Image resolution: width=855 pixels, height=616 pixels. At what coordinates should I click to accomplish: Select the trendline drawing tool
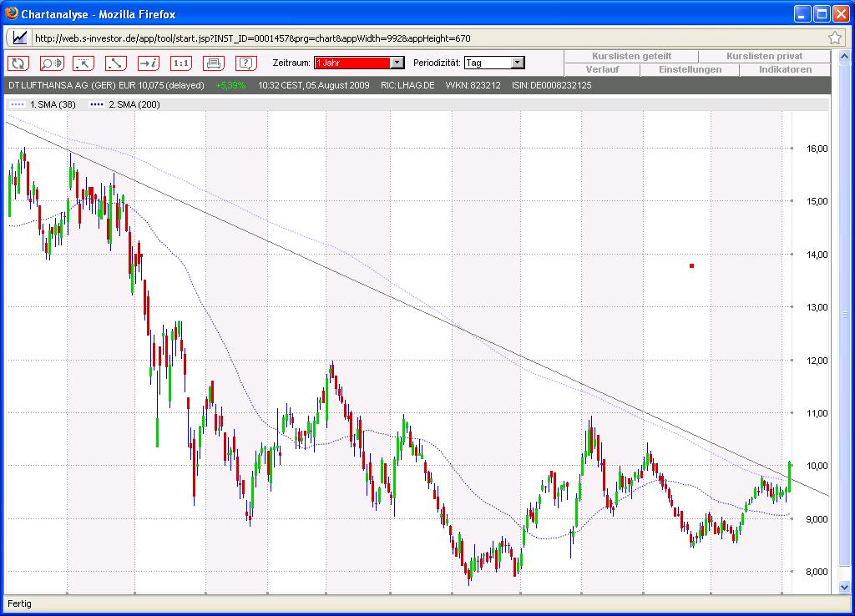tap(115, 63)
